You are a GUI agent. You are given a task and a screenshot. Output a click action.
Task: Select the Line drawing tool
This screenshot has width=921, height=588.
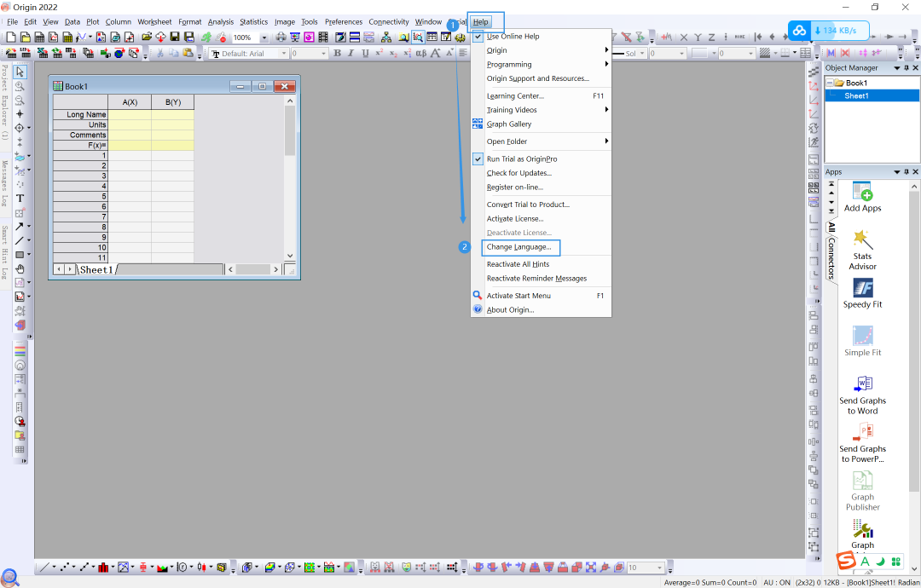20,240
